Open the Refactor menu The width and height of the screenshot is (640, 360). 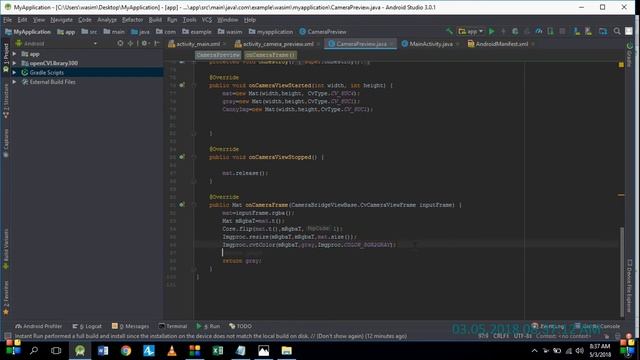(132, 20)
